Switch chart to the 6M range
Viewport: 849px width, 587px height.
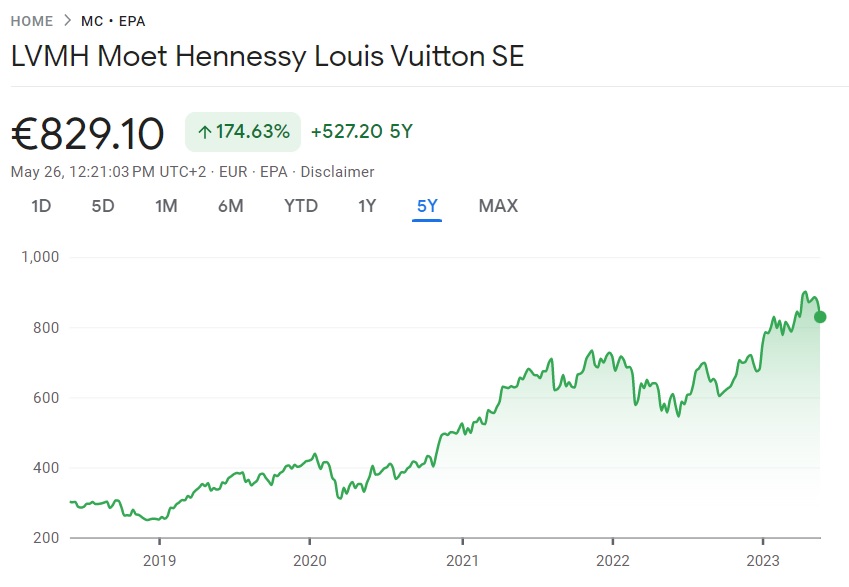click(230, 206)
